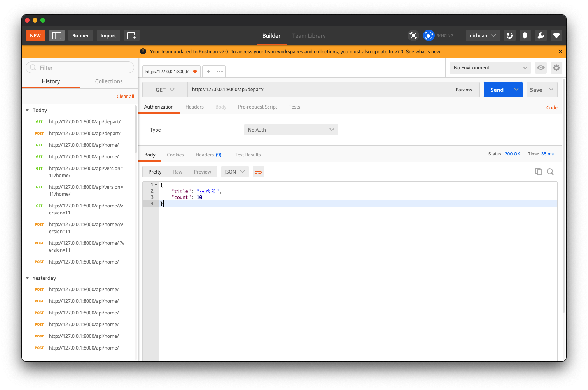588x390 pixels.
Task: Open the GET method dropdown
Action: click(165, 90)
